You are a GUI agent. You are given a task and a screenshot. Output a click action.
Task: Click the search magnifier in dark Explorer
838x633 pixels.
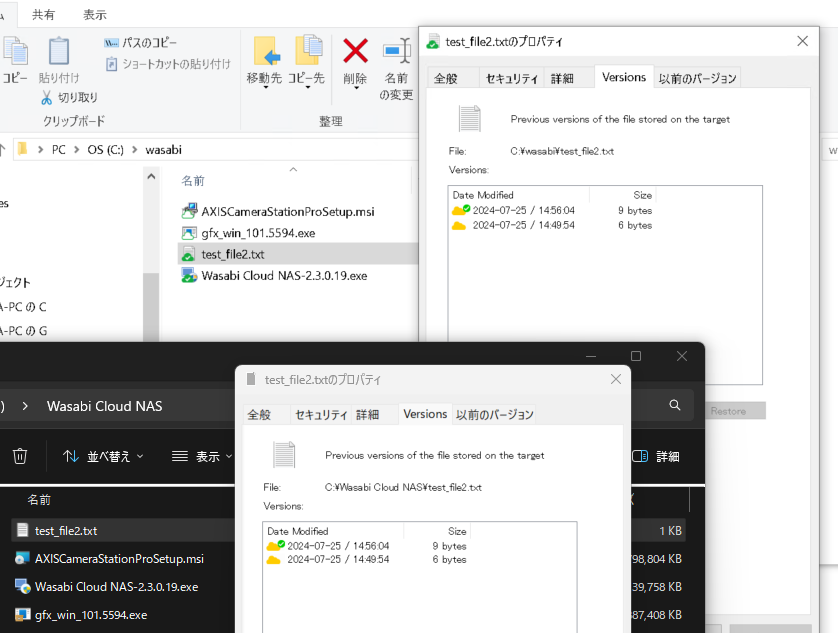(675, 405)
